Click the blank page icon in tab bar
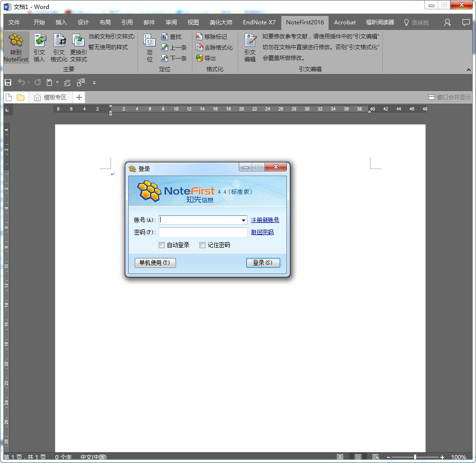Screen dimensions: 476x463 (9, 97)
